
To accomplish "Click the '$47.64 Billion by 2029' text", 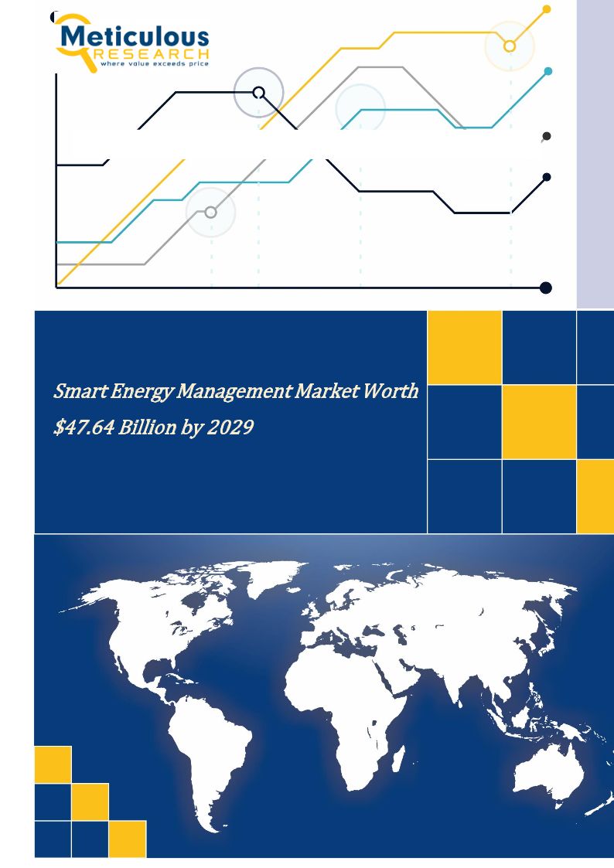I will point(153,427).
